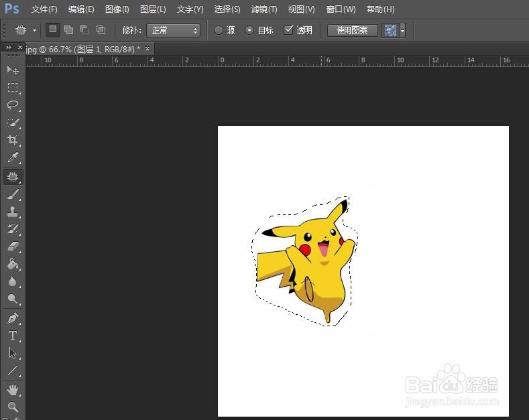Open the 文字(Y) menu

190,9
